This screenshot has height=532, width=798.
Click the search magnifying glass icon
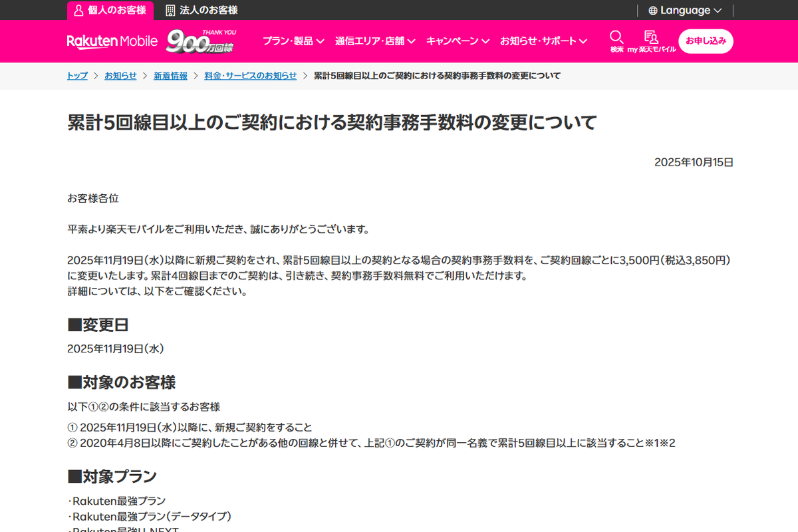616,37
